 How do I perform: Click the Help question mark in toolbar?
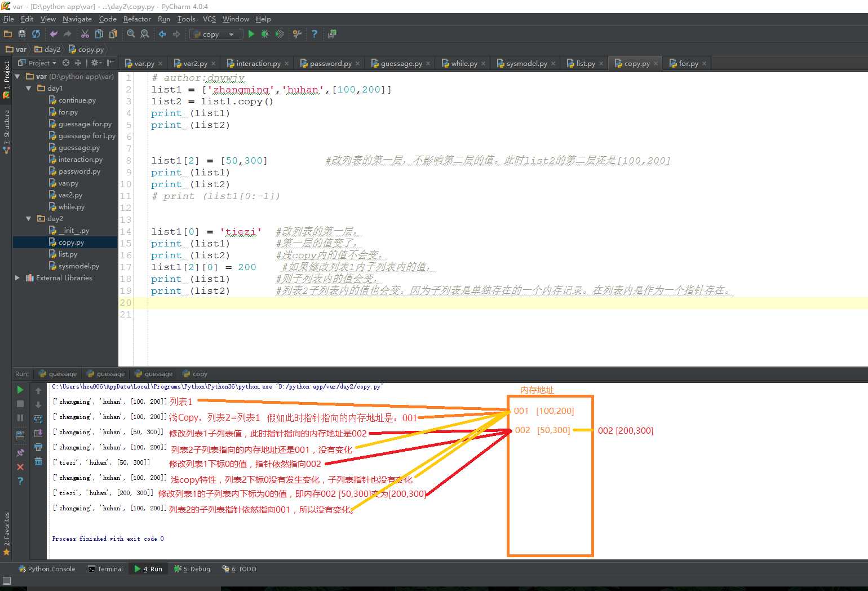[x=315, y=34]
